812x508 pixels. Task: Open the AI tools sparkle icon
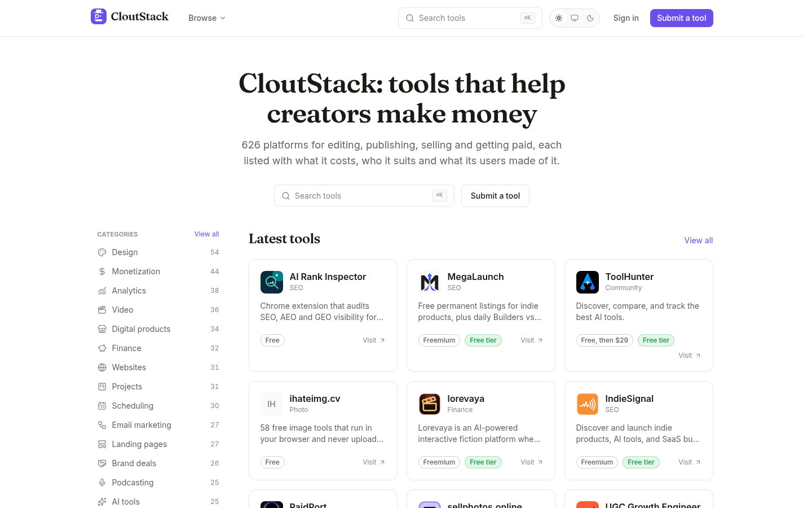(102, 502)
